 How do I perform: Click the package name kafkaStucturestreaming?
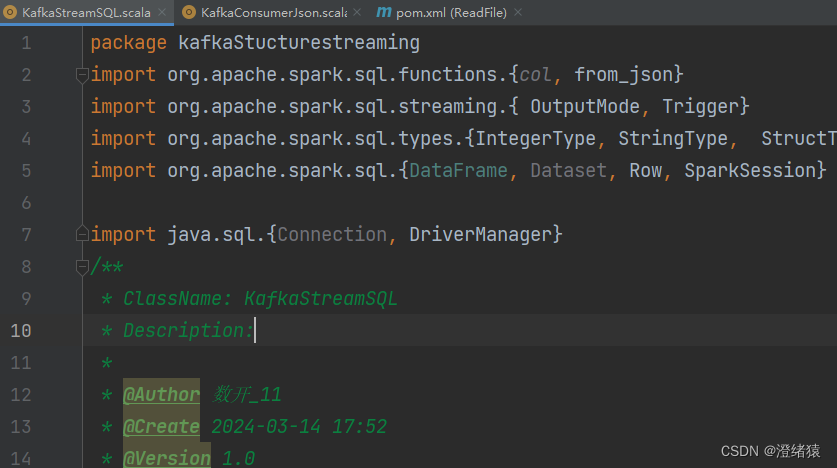coord(299,43)
